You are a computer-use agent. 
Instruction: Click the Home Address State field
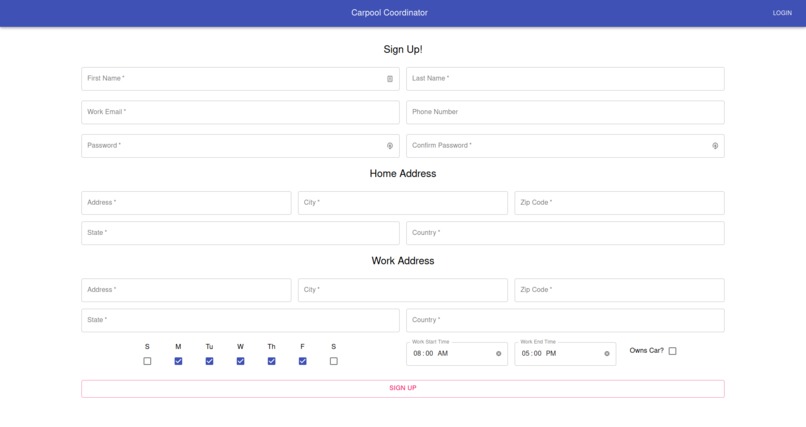coord(240,233)
